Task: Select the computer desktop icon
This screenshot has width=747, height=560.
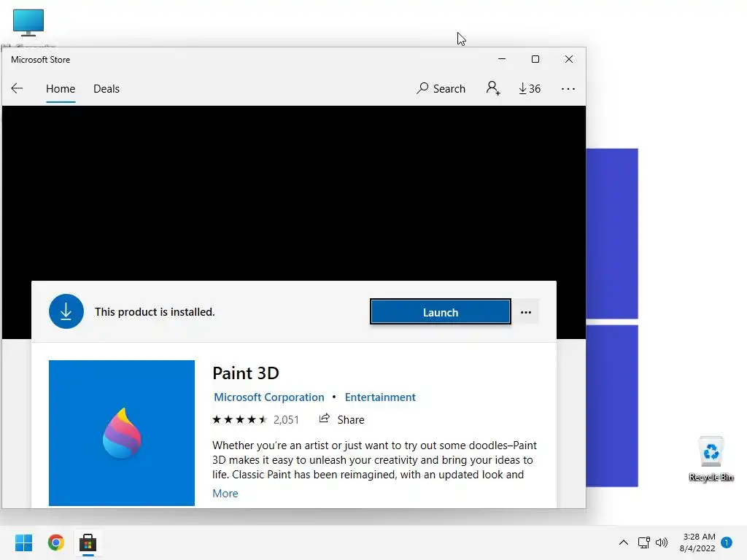Action: coord(28,23)
